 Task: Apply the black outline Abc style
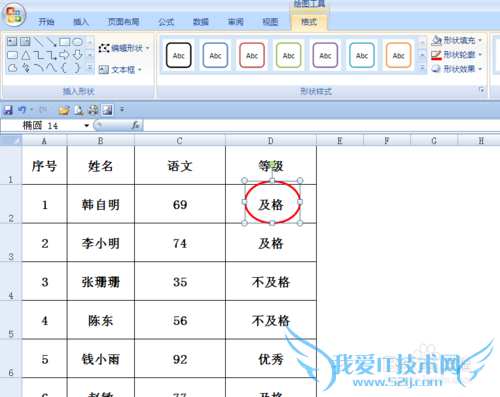179,55
